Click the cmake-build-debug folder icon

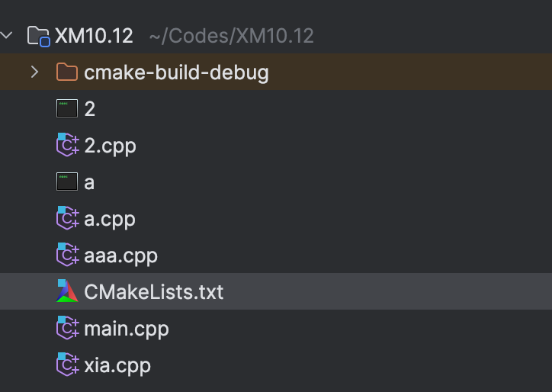[67, 72]
